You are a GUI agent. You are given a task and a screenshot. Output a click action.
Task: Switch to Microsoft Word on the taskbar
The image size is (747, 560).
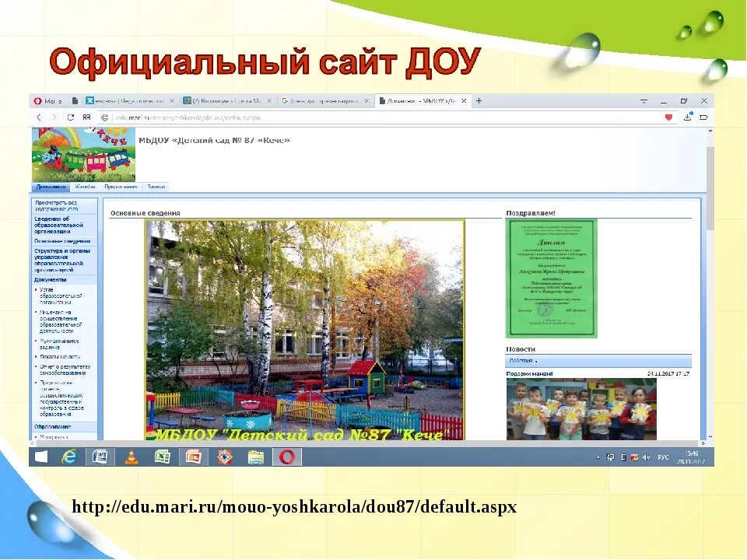tap(100, 457)
